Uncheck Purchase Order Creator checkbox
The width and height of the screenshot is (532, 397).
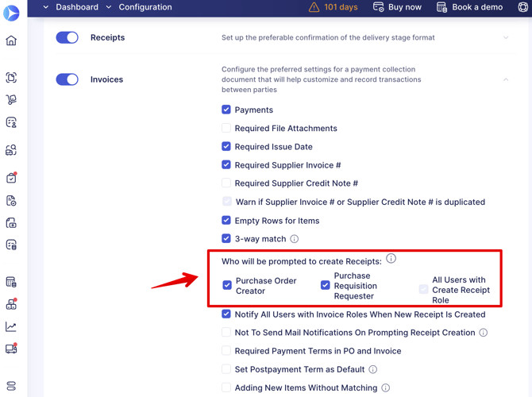click(227, 285)
